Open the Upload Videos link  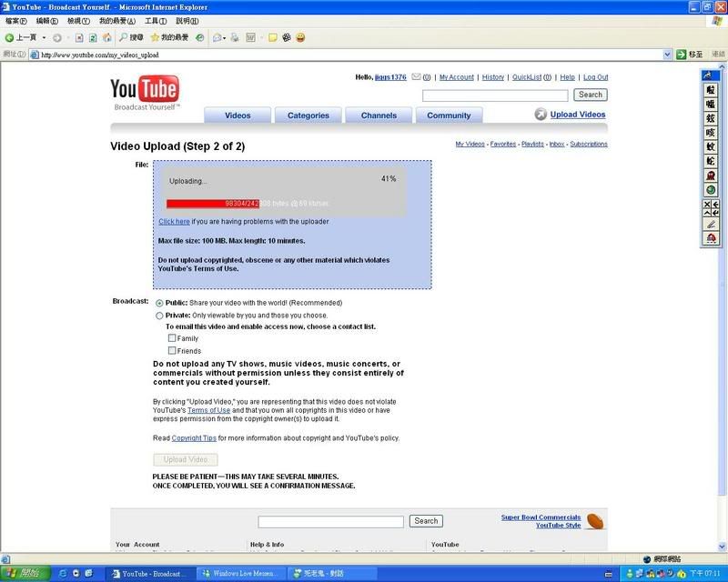click(x=578, y=115)
